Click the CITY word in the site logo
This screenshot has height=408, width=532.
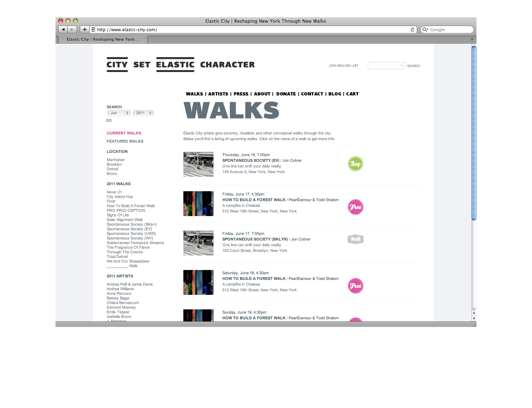point(117,65)
